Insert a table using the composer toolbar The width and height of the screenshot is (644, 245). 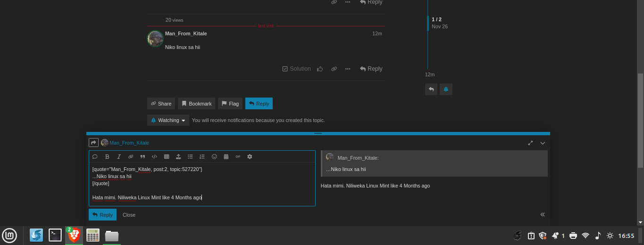(x=167, y=156)
